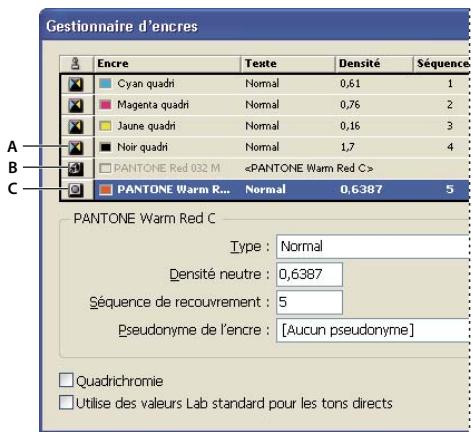Select the Magenta quadri ink row
The image size is (473, 432).
pos(265,105)
